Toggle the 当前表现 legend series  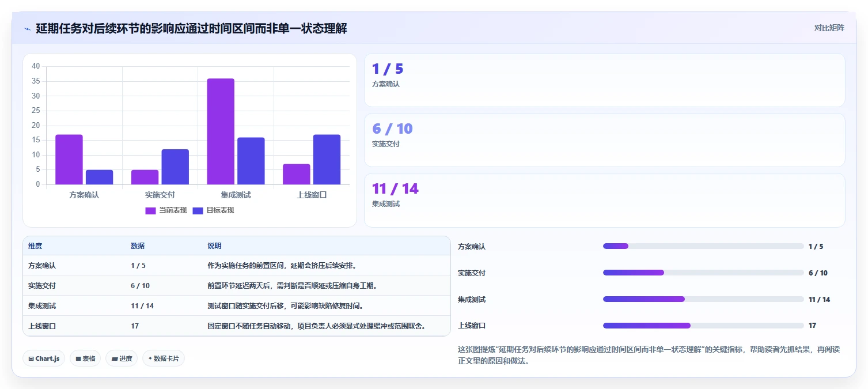(x=166, y=210)
